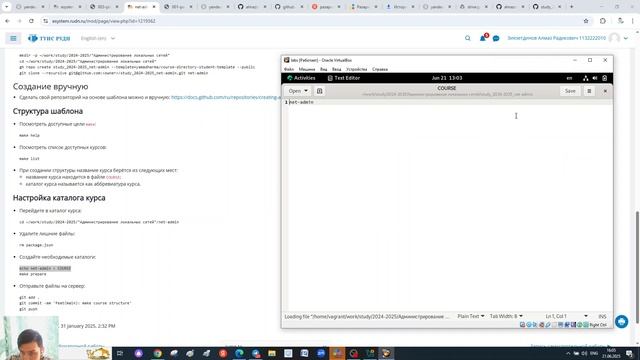The height and width of the screenshot is (360, 640).
Task: Click the Right Ctrl host key indicator
Action: tap(598, 325)
